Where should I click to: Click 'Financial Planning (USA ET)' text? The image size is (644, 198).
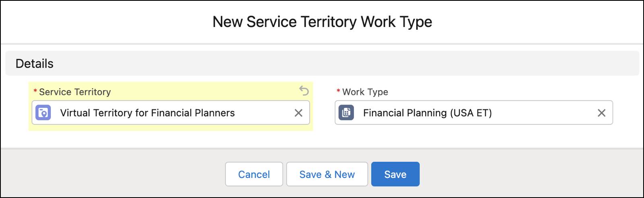pyautogui.click(x=427, y=113)
